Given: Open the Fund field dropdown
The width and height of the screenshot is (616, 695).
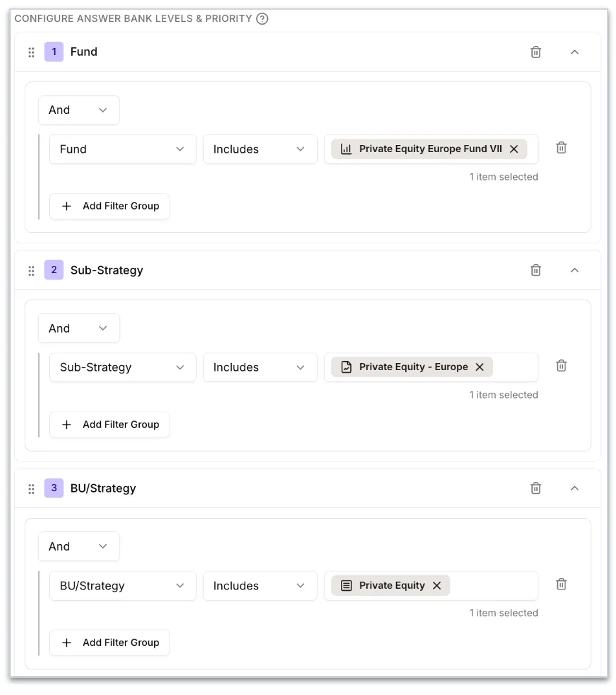Looking at the screenshot, I should [x=123, y=149].
